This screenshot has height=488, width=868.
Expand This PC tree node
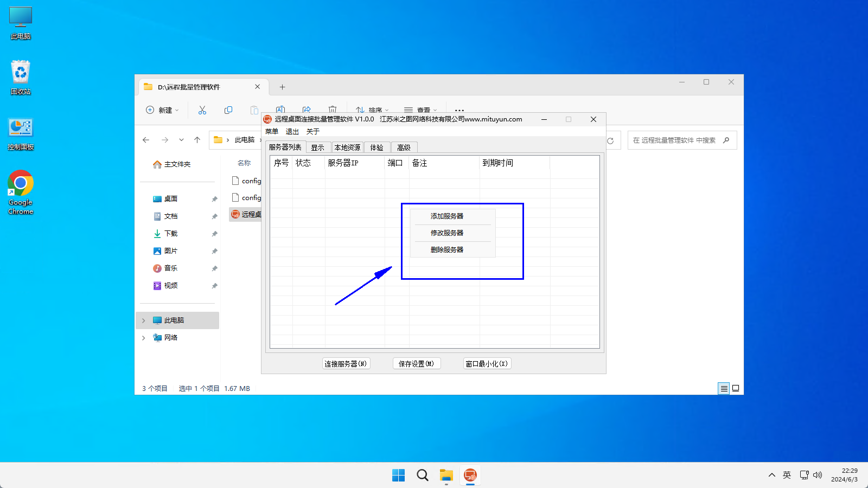pyautogui.click(x=144, y=320)
